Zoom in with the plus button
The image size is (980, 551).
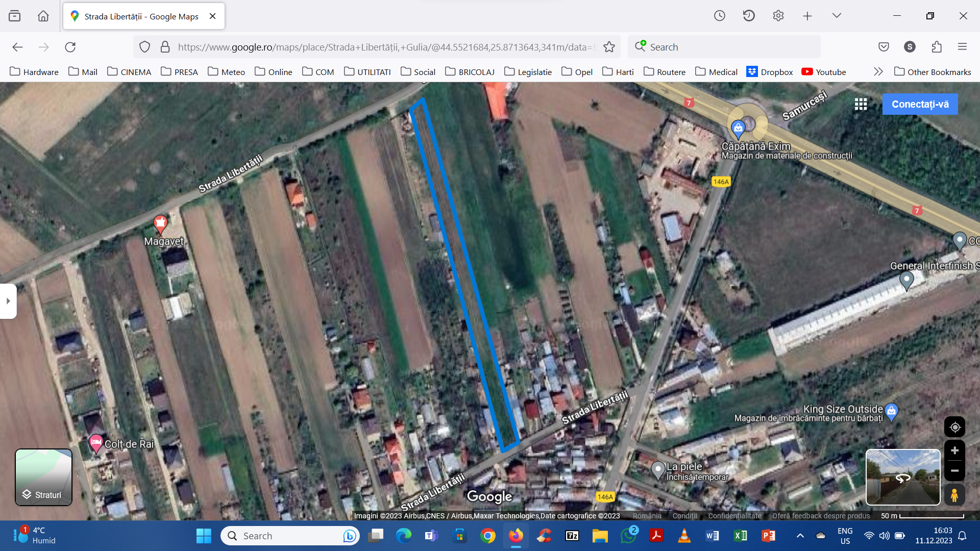click(954, 451)
